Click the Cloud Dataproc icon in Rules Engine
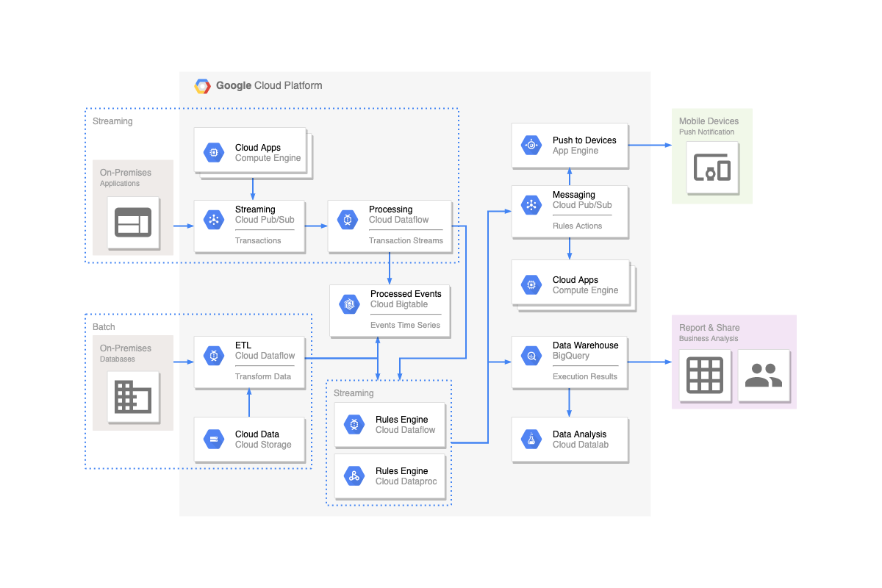Viewport: 882px width, 588px height. click(354, 476)
